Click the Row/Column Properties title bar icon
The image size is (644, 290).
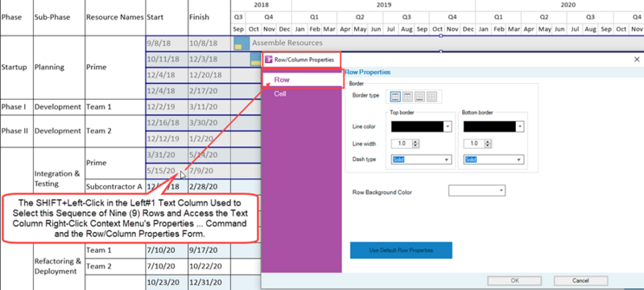pos(269,60)
